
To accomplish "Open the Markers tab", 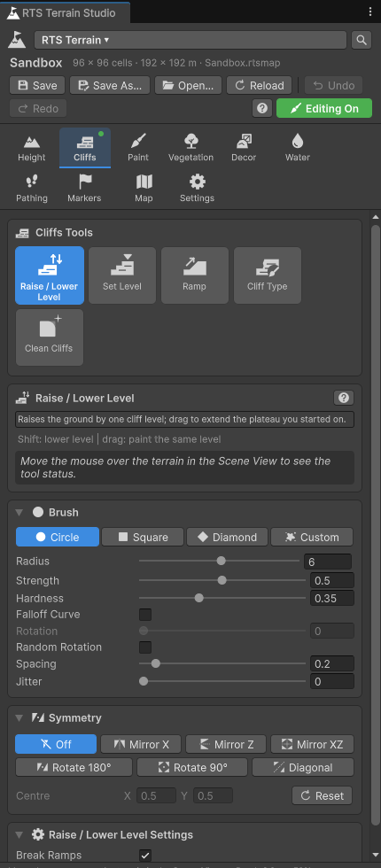I will click(84, 188).
